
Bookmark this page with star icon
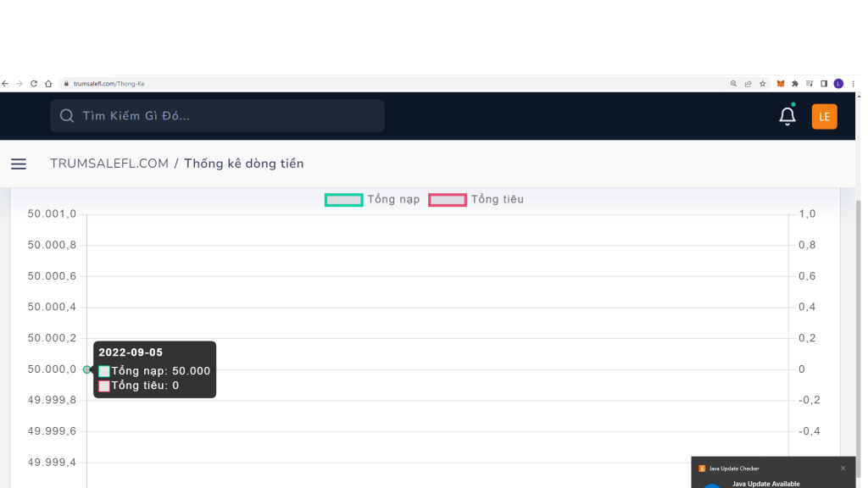(762, 84)
